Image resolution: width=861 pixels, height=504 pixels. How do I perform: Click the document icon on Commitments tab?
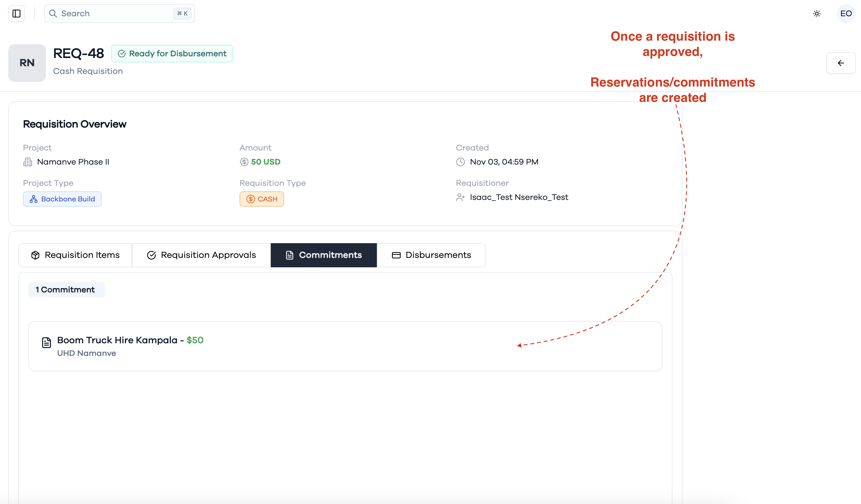(x=289, y=255)
